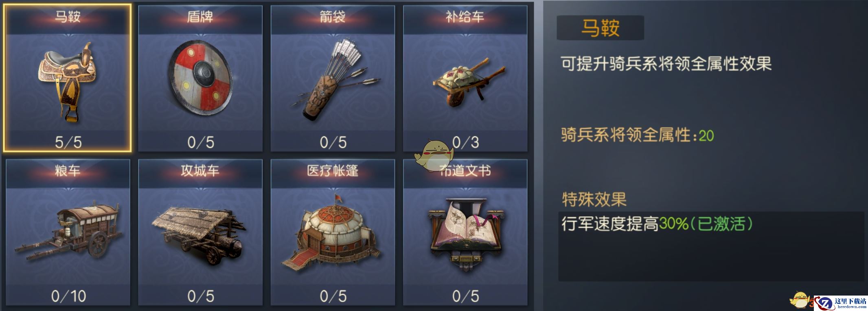Click the 特殊效果 section label
Image resolution: width=868 pixels, height=311 pixels.
[x=594, y=199]
